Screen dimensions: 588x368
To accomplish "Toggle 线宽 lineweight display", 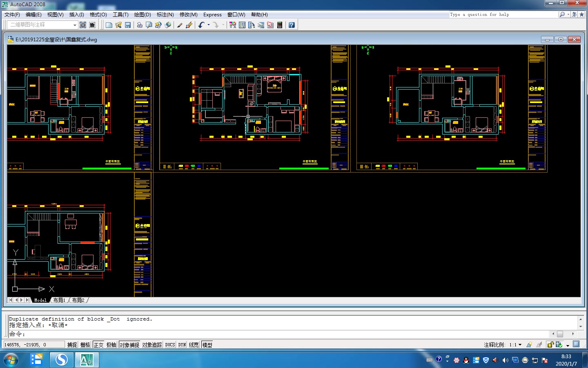I will [x=194, y=345].
